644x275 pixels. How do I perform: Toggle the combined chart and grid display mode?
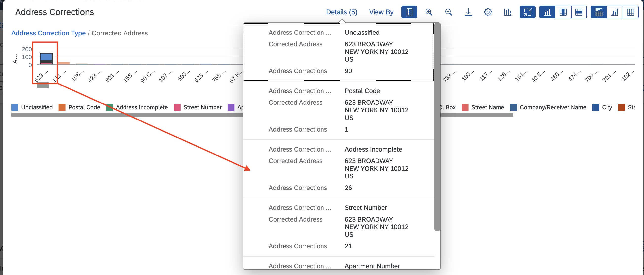click(x=598, y=12)
